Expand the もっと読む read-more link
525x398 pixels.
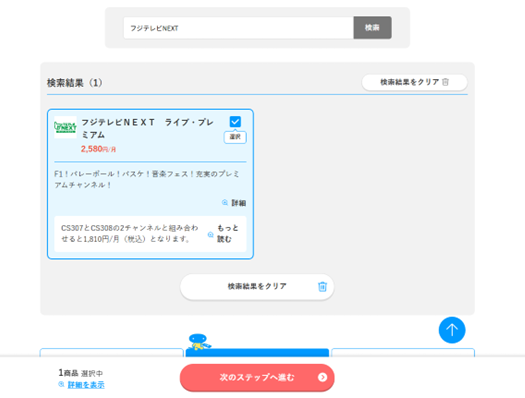[228, 233]
